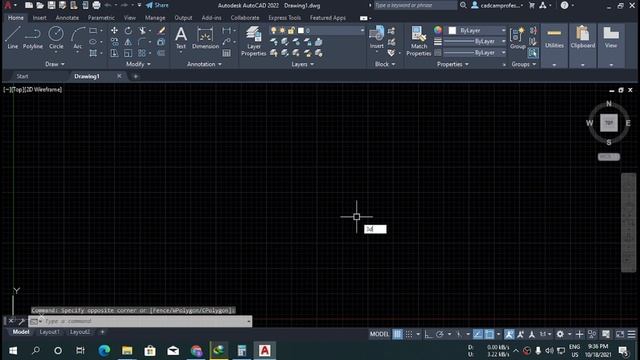Screen dimensions: 640x360
Task: Click the Explode tool icon
Action: click(x=161, y=42)
